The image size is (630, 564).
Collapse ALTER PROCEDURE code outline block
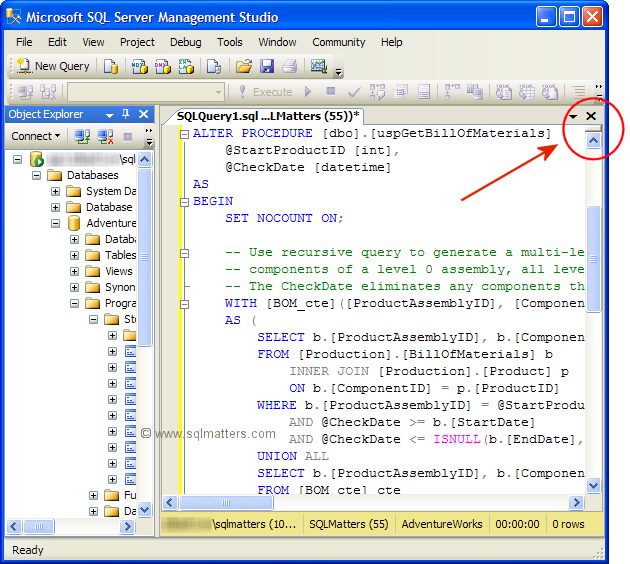point(184,134)
